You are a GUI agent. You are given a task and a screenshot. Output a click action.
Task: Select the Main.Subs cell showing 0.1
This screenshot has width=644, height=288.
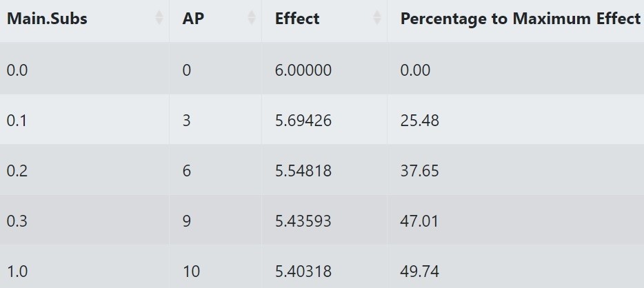[17, 121]
